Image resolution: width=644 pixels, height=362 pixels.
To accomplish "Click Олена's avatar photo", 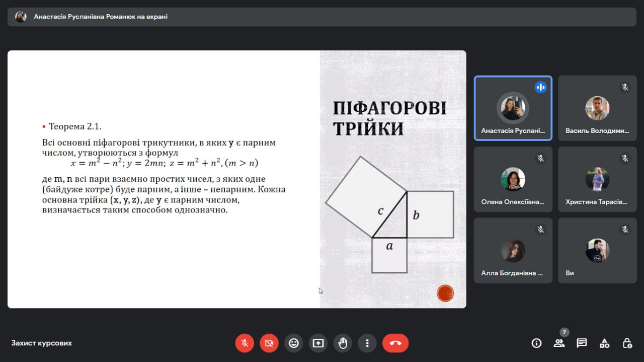I will pos(513,179).
